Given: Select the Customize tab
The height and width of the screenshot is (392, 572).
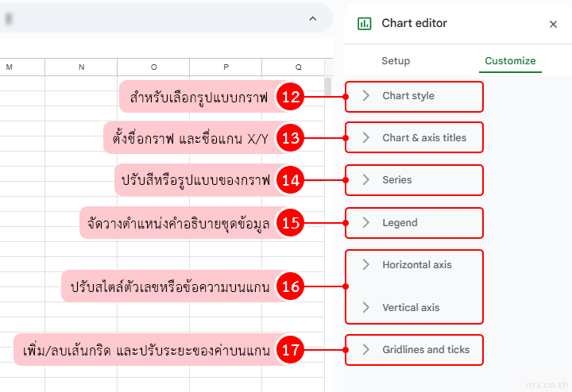Looking at the screenshot, I should pos(510,60).
